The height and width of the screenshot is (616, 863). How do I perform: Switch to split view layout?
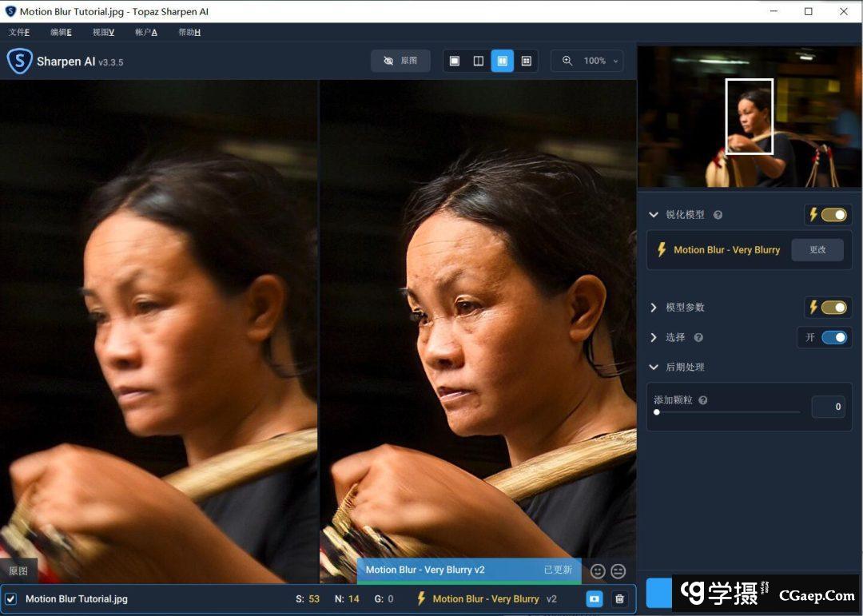click(x=479, y=61)
